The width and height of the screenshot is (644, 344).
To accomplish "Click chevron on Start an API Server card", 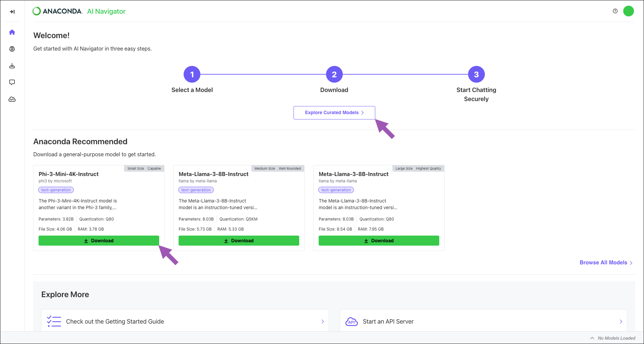I will (x=621, y=322).
